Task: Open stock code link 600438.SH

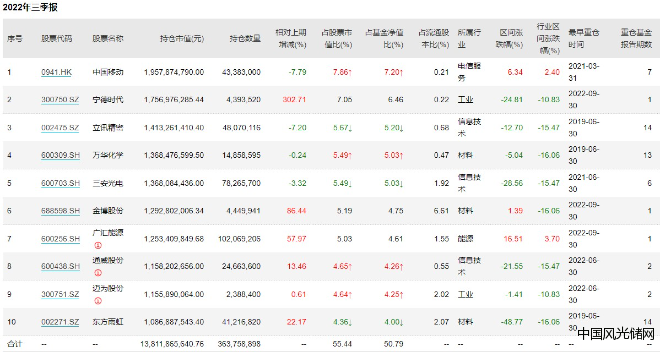Action: pos(60,266)
